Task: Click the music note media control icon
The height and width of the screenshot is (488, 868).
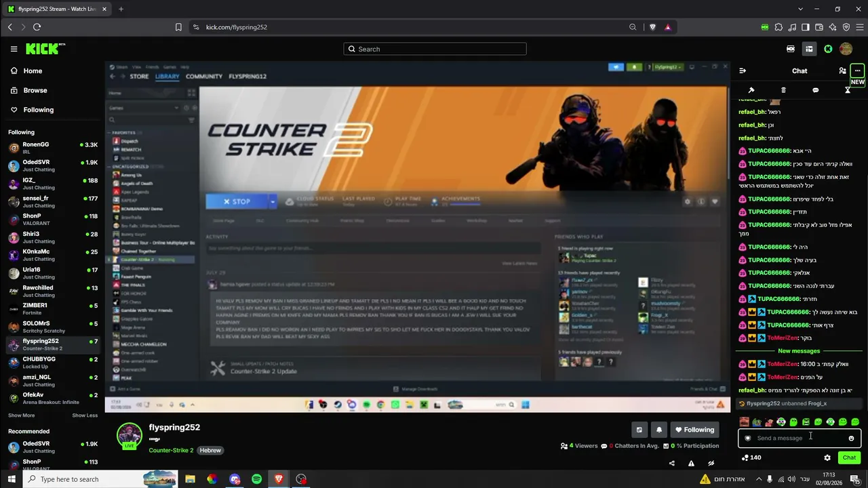Action: click(792, 27)
